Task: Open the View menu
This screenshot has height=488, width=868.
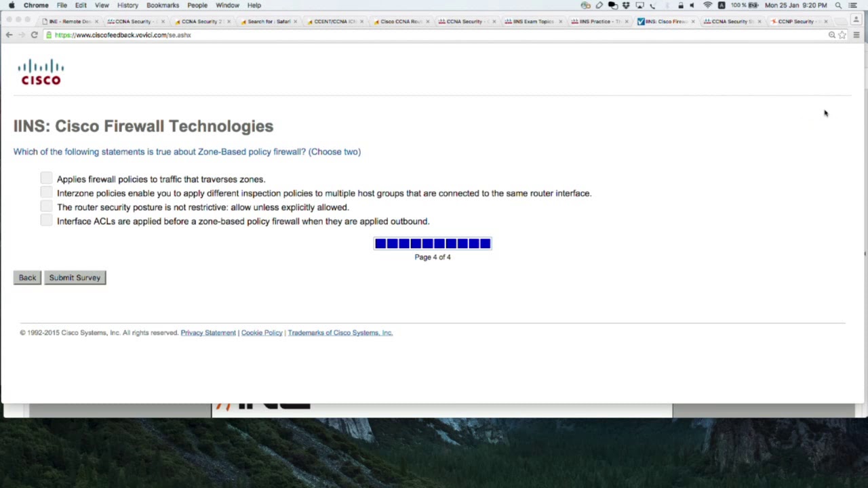Action: pos(102,5)
